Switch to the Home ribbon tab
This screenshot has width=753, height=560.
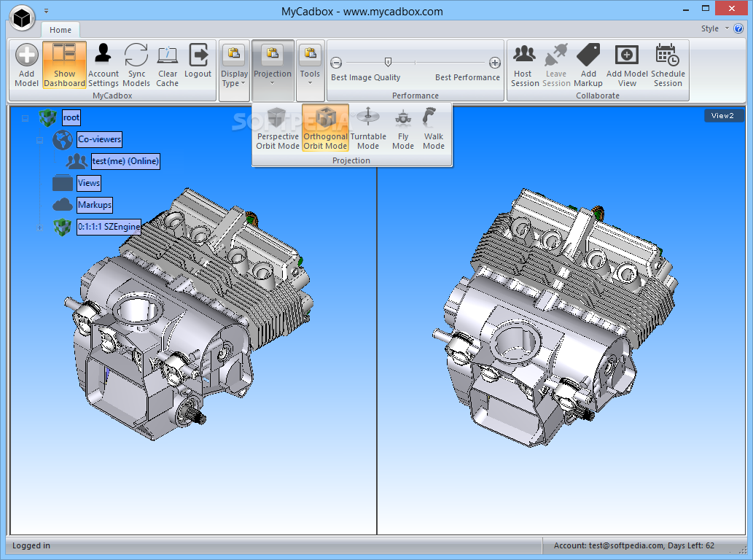coord(61,30)
